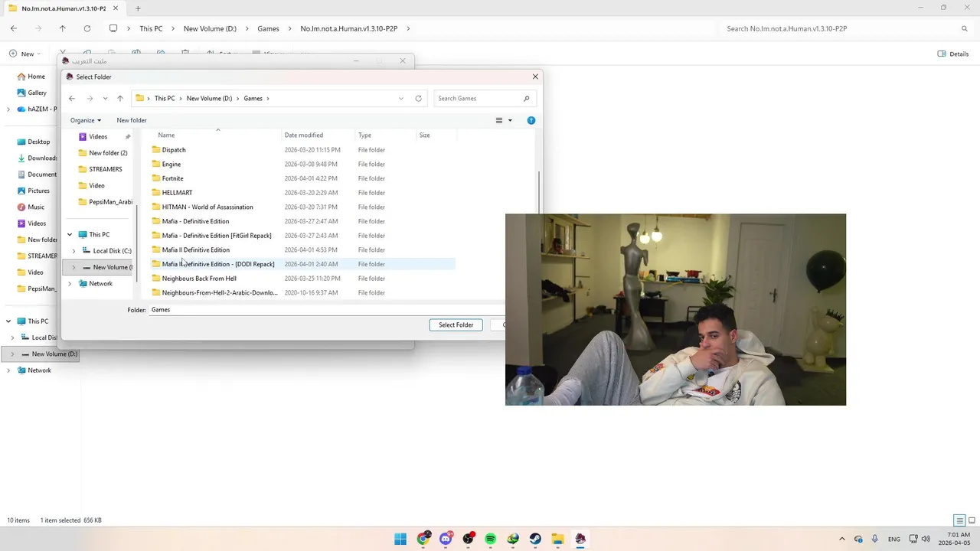Image resolution: width=980 pixels, height=551 pixels.
Task: Click New folder in the dialog toolbar
Action: click(132, 120)
